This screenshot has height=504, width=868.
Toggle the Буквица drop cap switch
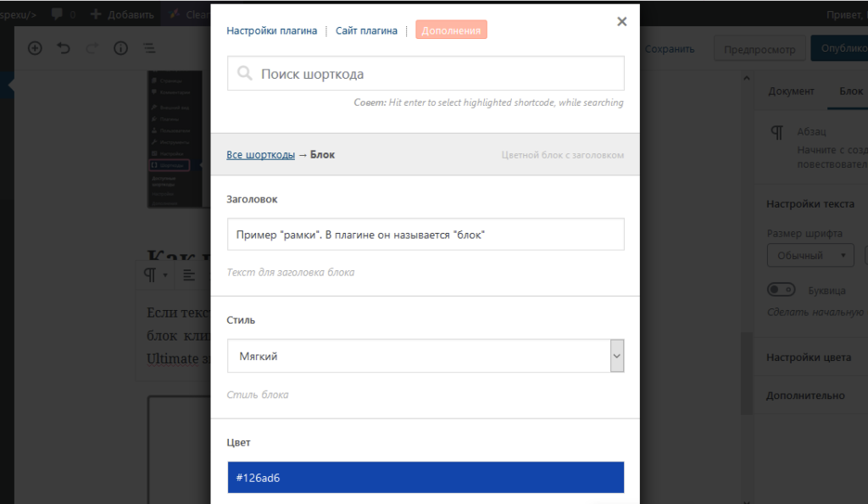click(781, 290)
